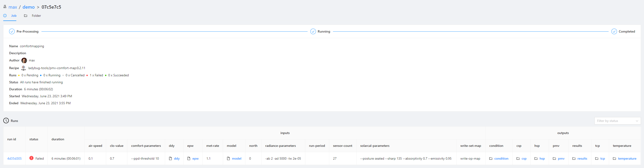Open the csp output folder link
This screenshot has width=644, height=168.
point(524,158)
